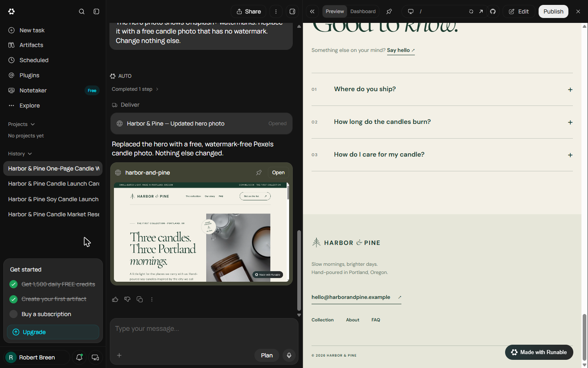Click the thumbs down feedback icon

127,299
